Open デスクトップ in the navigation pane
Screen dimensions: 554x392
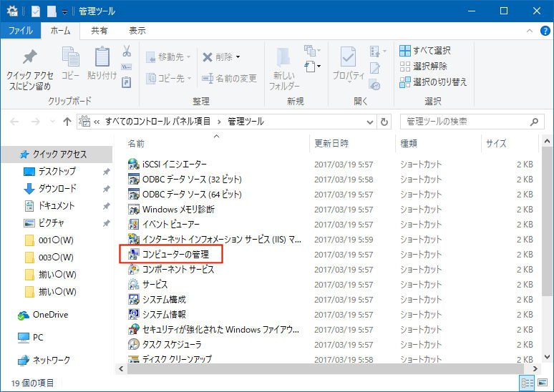click(x=57, y=171)
